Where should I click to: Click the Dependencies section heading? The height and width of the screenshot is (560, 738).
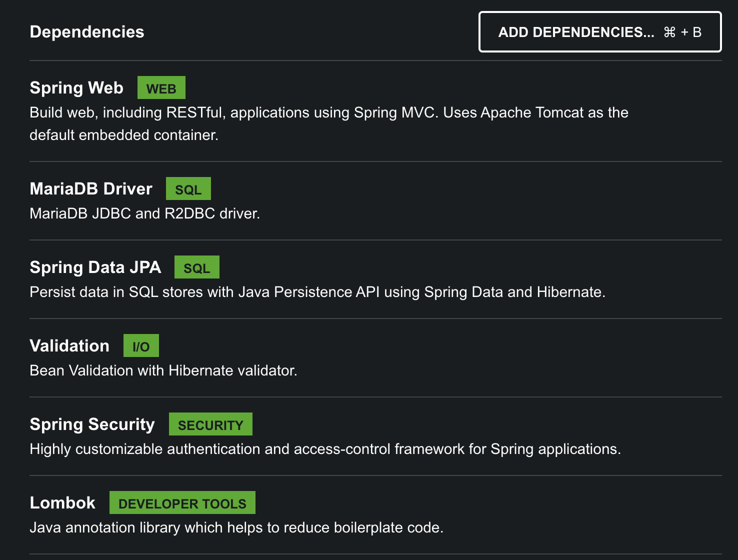(87, 32)
